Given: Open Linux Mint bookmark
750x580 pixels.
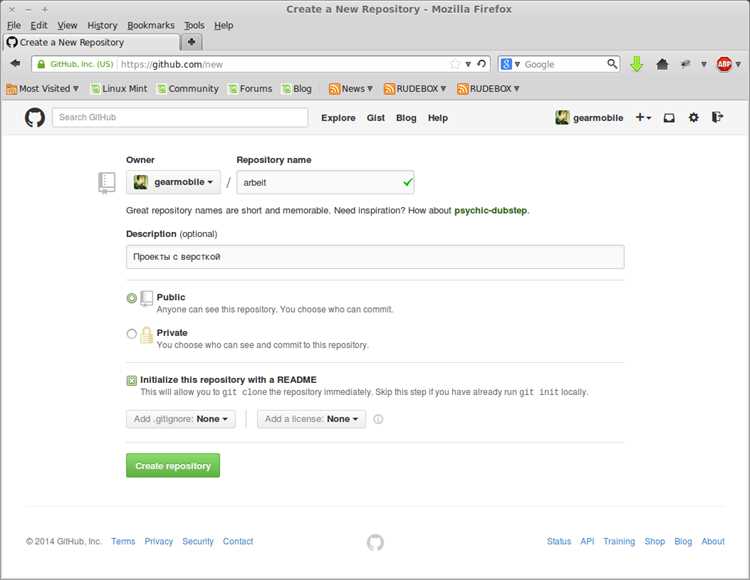Looking at the screenshot, I should pyautogui.click(x=119, y=88).
